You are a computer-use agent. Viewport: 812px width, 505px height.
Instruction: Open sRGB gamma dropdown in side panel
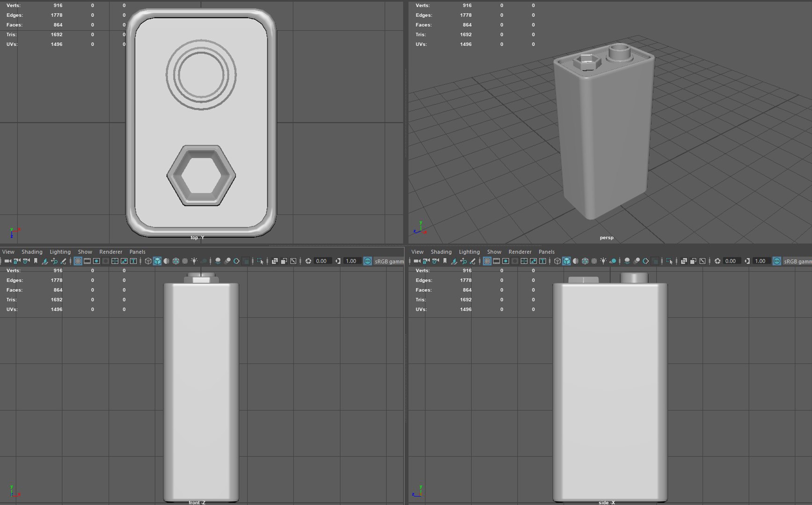click(798, 261)
